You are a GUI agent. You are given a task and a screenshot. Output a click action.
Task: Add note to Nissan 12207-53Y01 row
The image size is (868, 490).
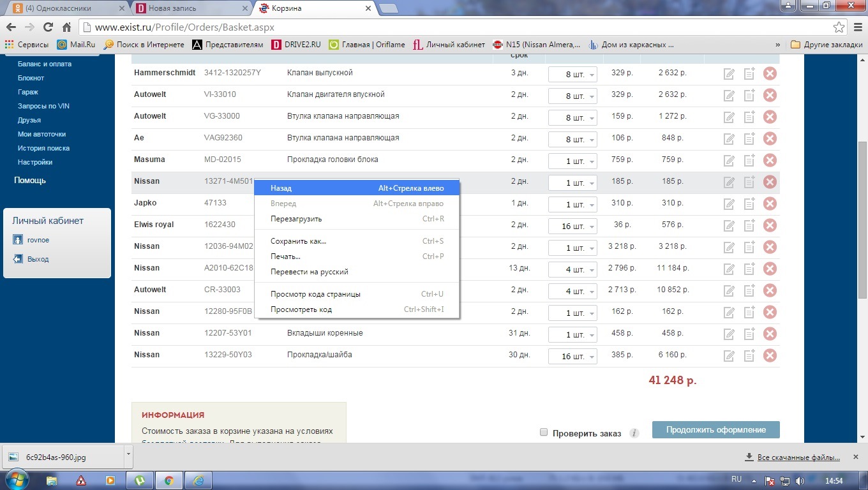(750, 334)
